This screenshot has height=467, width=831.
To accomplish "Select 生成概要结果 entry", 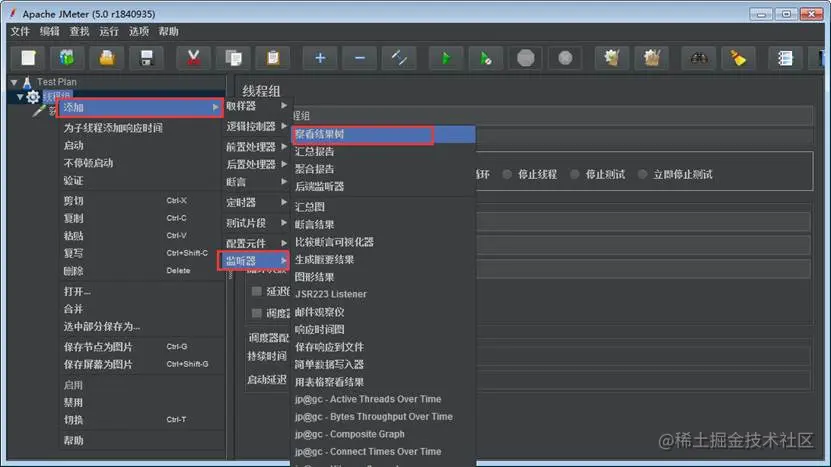I will tap(384, 260).
